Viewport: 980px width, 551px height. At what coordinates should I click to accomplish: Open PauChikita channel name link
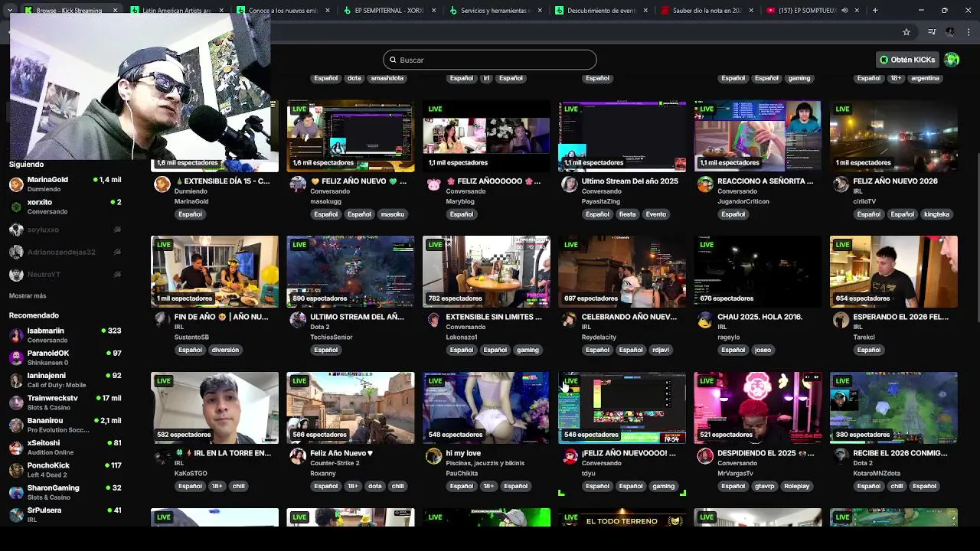[461, 473]
